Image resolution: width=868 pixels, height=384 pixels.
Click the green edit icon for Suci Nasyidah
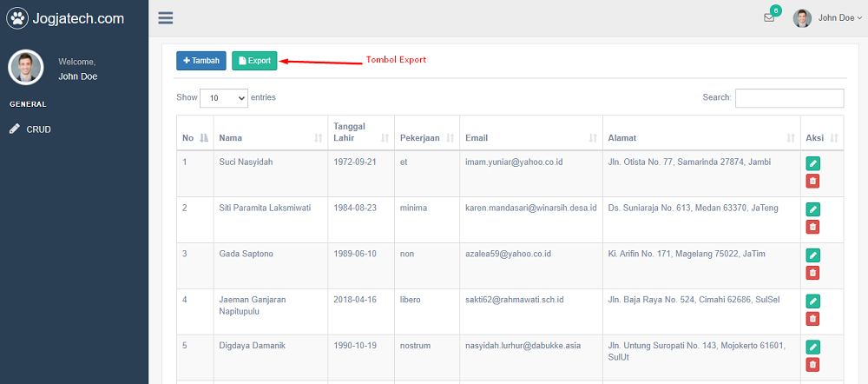812,163
